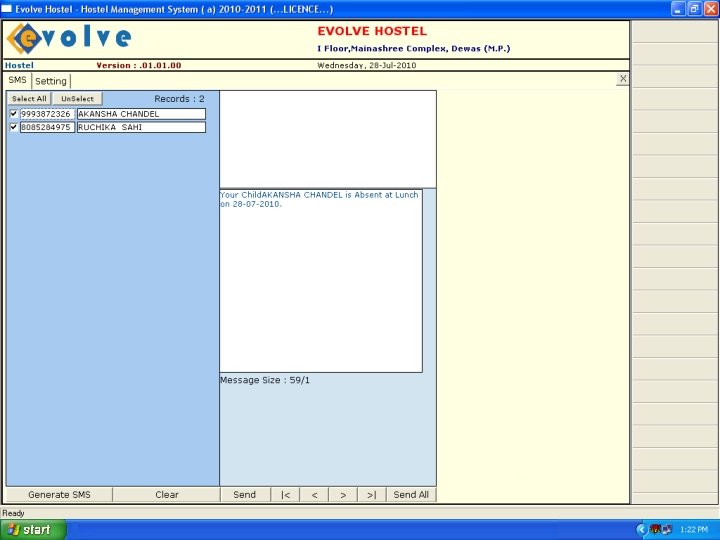Click the phone number field 9993872326
Viewport: 720px width, 540px height.
click(47, 114)
